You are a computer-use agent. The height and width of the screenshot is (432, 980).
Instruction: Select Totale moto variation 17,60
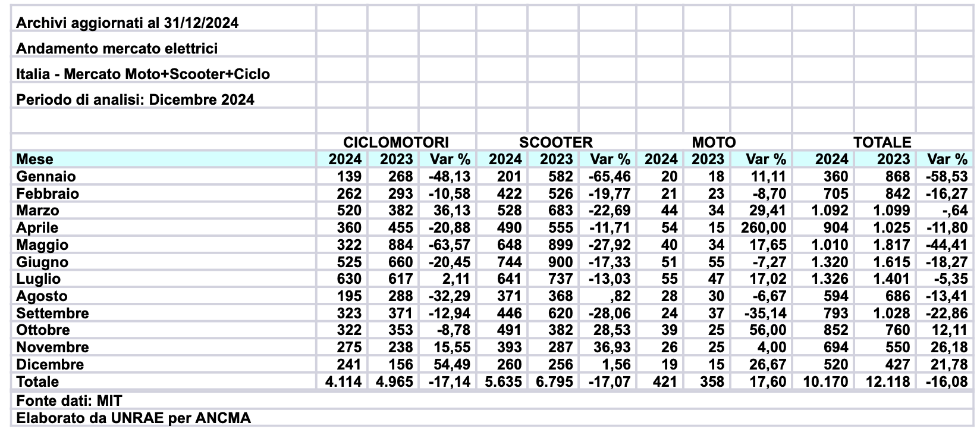(768, 382)
